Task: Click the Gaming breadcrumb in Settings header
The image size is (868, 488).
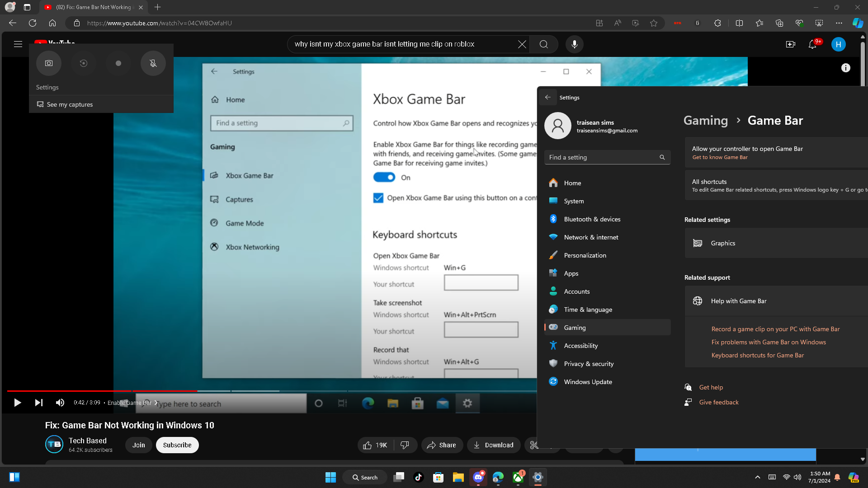Action: (x=706, y=121)
